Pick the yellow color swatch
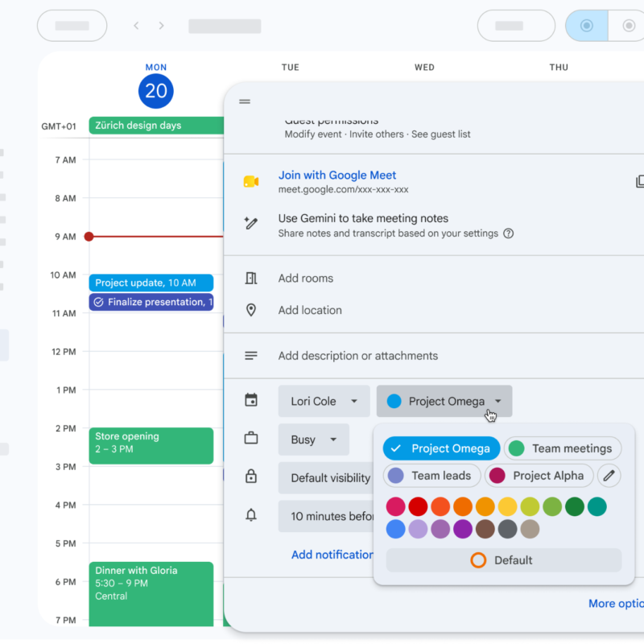 pos(508,507)
